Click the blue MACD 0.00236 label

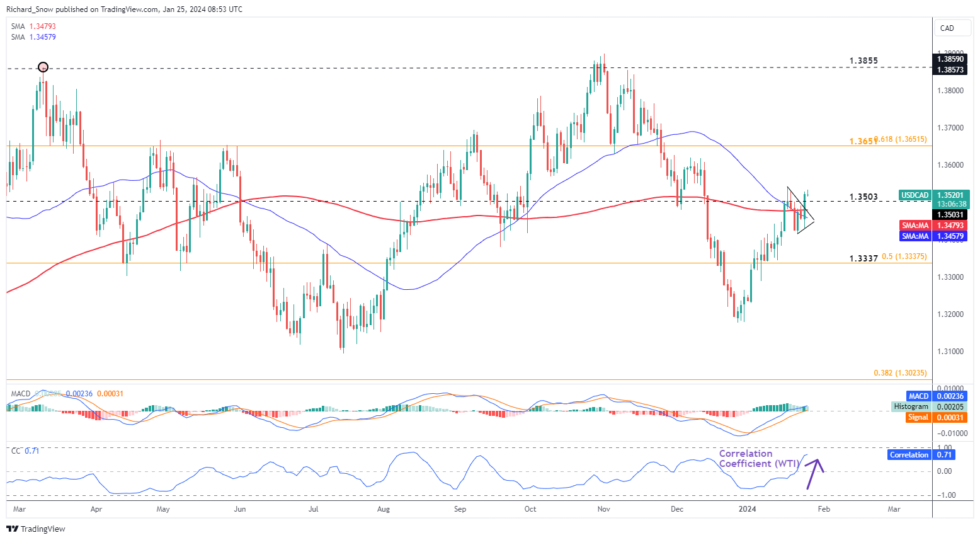(937, 396)
